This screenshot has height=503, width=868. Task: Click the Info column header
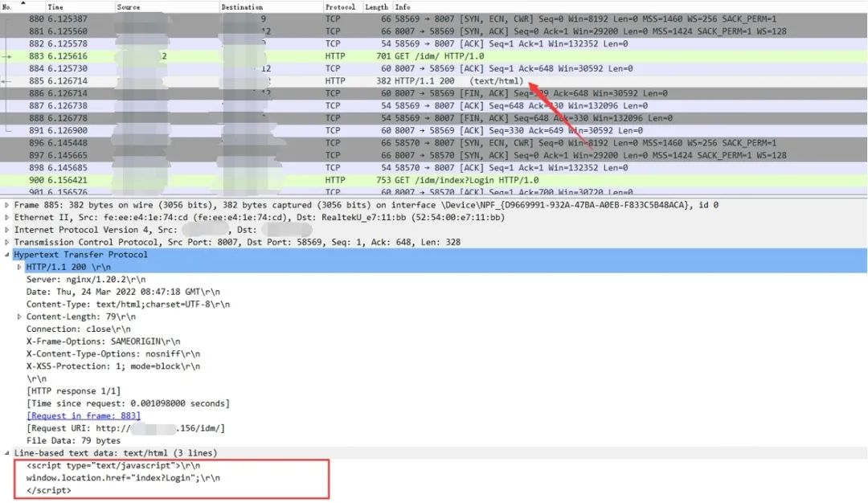(630, 6)
